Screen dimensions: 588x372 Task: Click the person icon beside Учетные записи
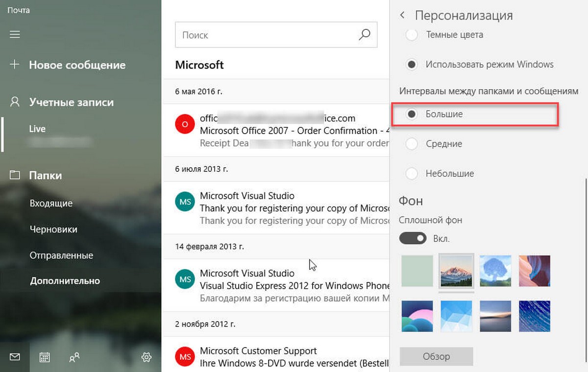coord(15,102)
